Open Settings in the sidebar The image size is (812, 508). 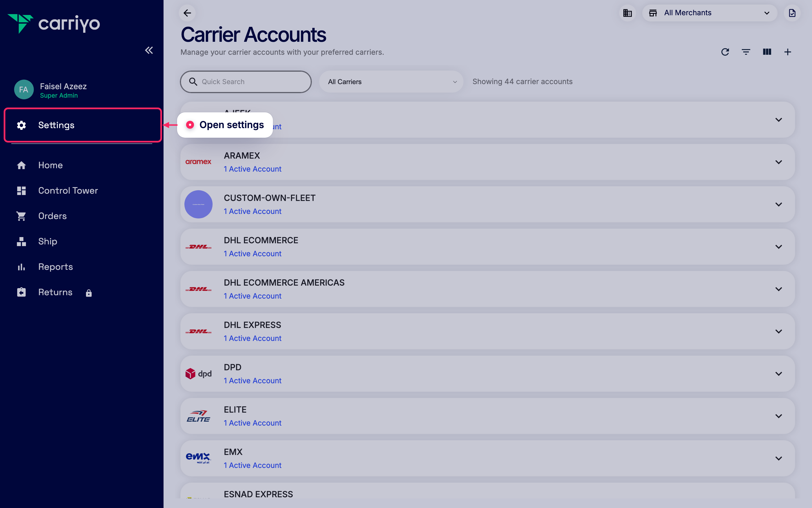pos(83,125)
